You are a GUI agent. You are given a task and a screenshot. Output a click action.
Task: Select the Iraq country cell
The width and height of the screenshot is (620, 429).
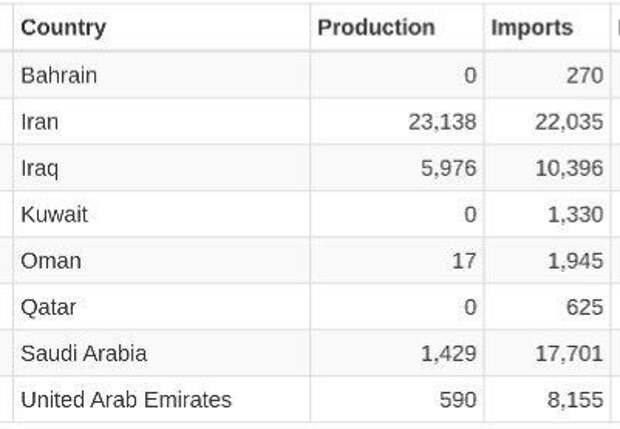[40, 168]
